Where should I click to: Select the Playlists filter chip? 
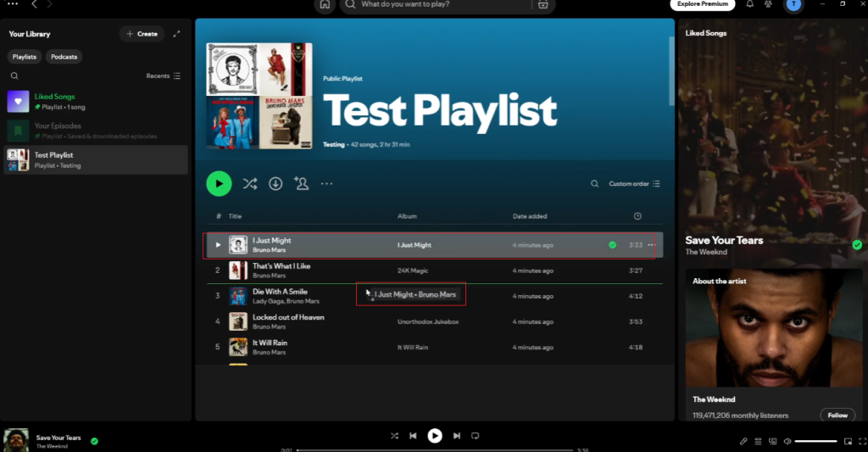[25, 57]
